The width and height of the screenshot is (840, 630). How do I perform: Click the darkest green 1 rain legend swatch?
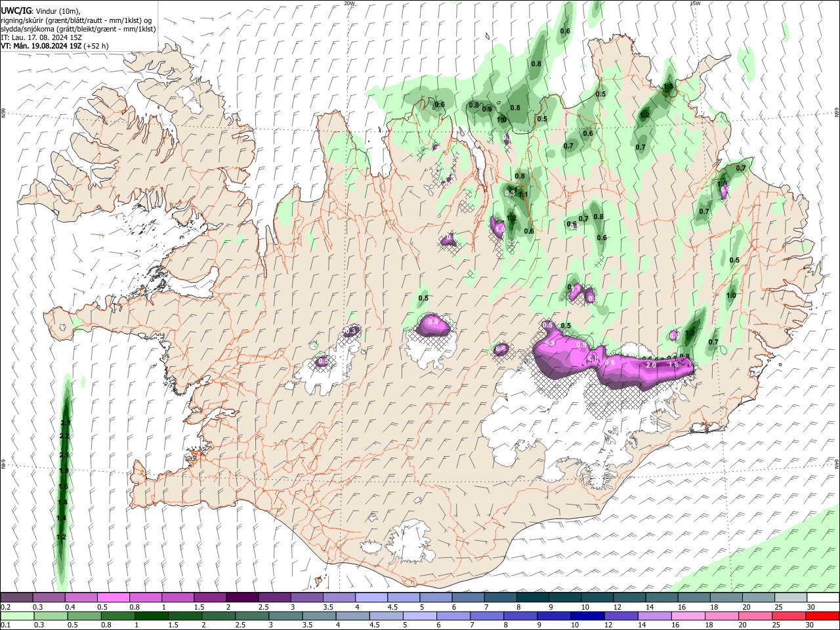[x=152, y=616]
